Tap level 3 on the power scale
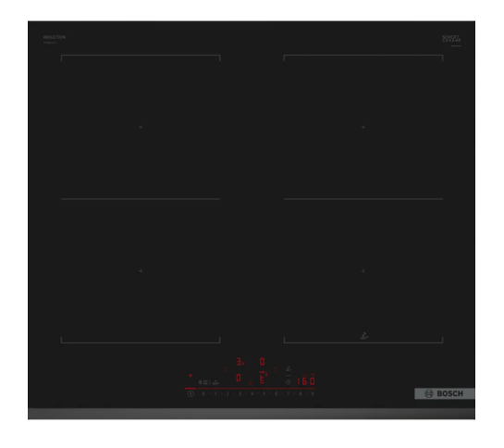504x448 pixels. point(240,393)
